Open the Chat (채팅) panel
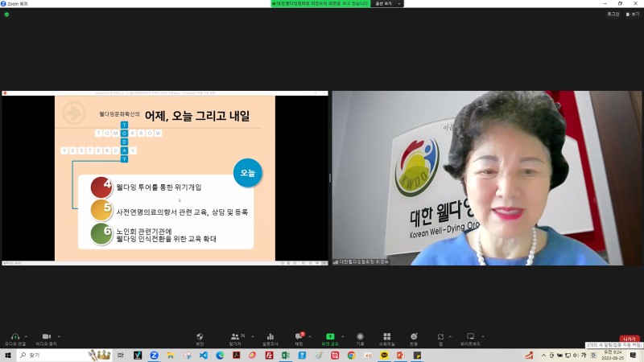This screenshot has width=644, height=362. [299, 337]
